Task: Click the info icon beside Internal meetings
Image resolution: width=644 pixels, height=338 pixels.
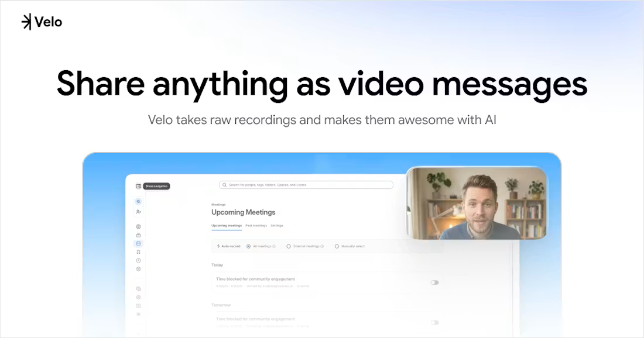Action: pyautogui.click(x=322, y=247)
